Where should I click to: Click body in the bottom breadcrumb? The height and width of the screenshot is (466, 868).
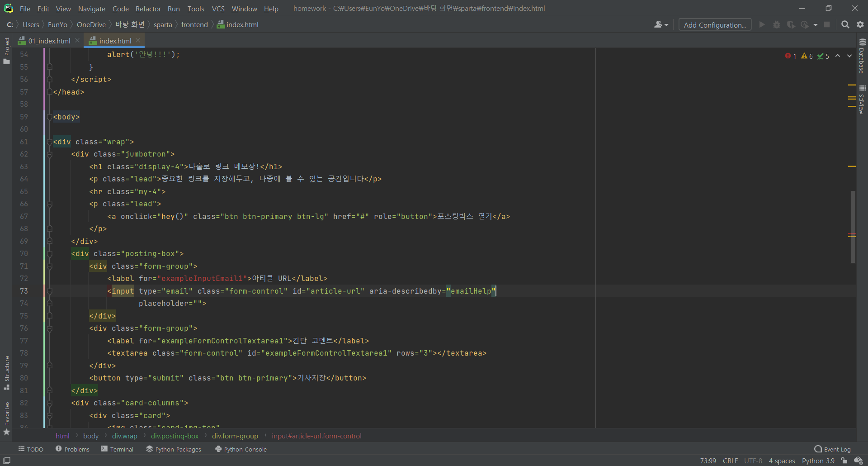click(90, 436)
